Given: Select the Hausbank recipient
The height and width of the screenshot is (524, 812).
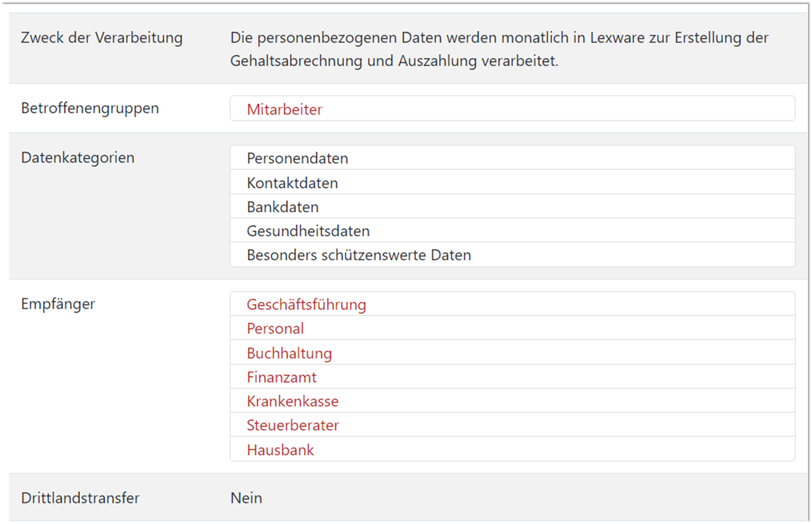Looking at the screenshot, I should [x=280, y=450].
